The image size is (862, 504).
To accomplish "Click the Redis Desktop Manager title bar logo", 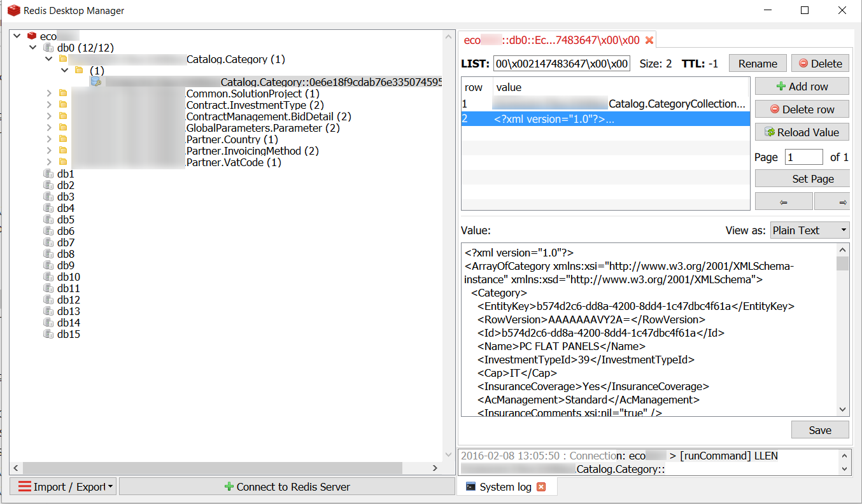I will click(13, 10).
